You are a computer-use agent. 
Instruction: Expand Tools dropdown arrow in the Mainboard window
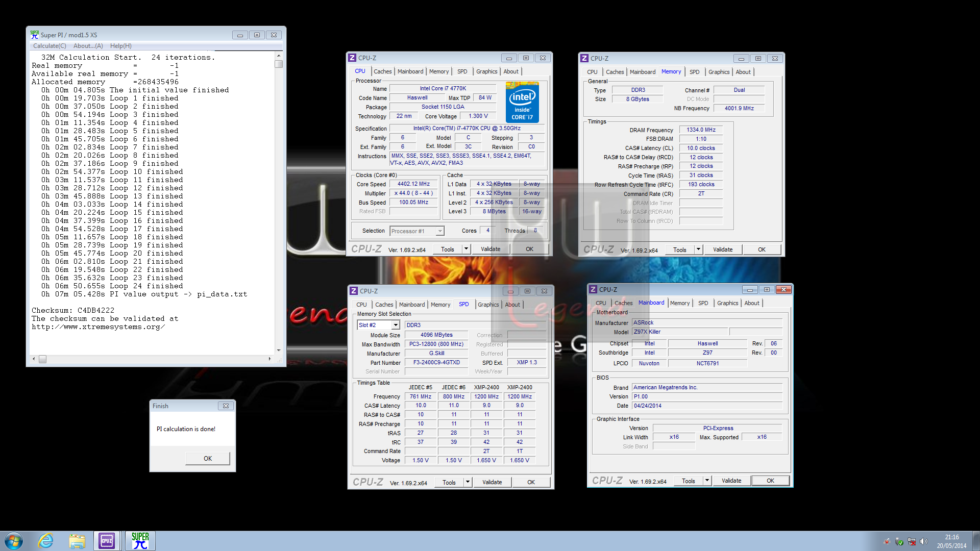point(707,481)
